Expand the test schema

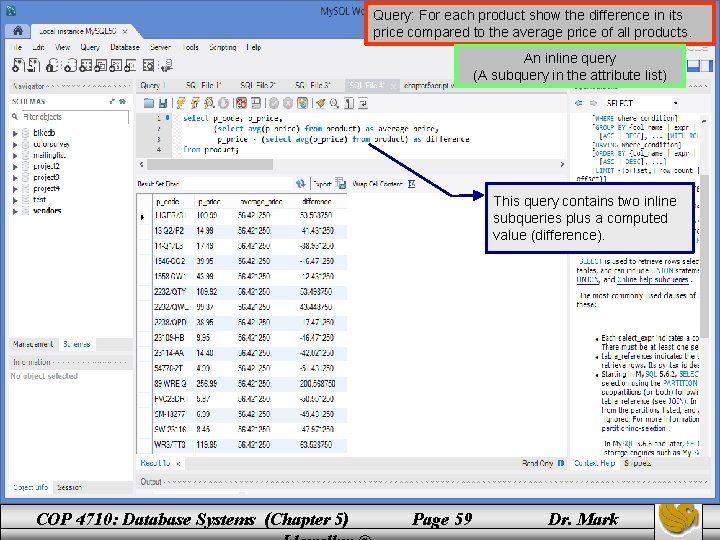click(15, 200)
